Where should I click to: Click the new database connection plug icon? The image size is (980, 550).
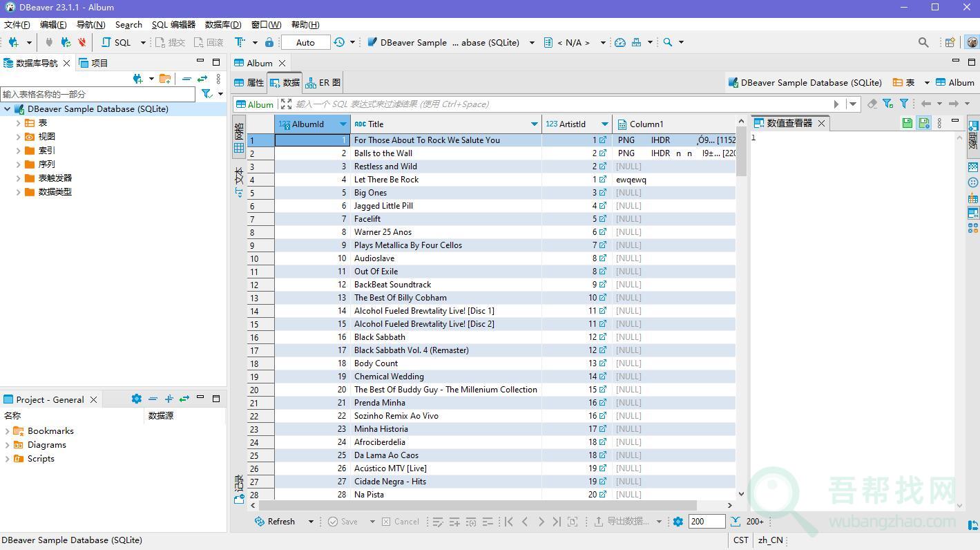[13, 42]
